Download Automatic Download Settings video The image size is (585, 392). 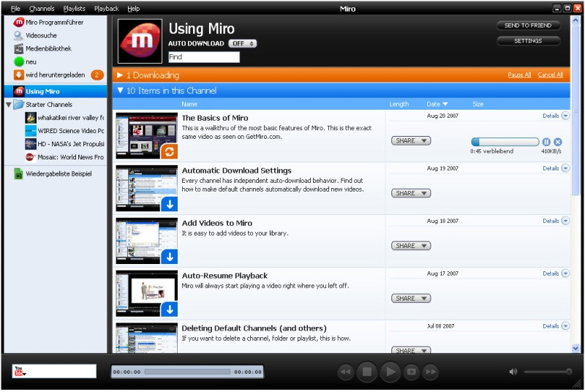[x=170, y=204]
